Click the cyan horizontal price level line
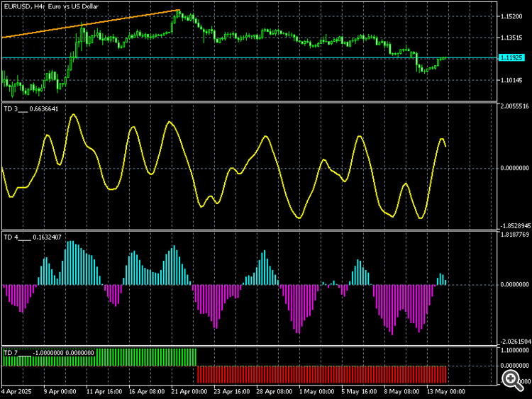532x399 pixels. pos(250,58)
